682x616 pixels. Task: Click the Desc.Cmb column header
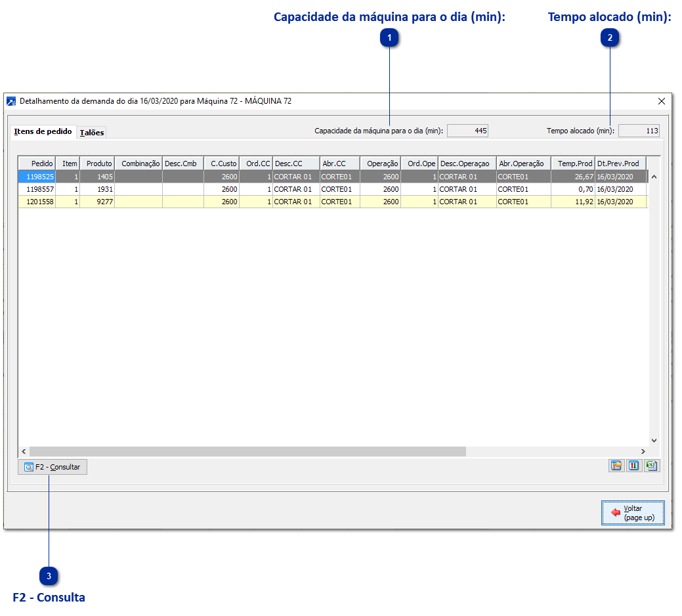pos(183,164)
